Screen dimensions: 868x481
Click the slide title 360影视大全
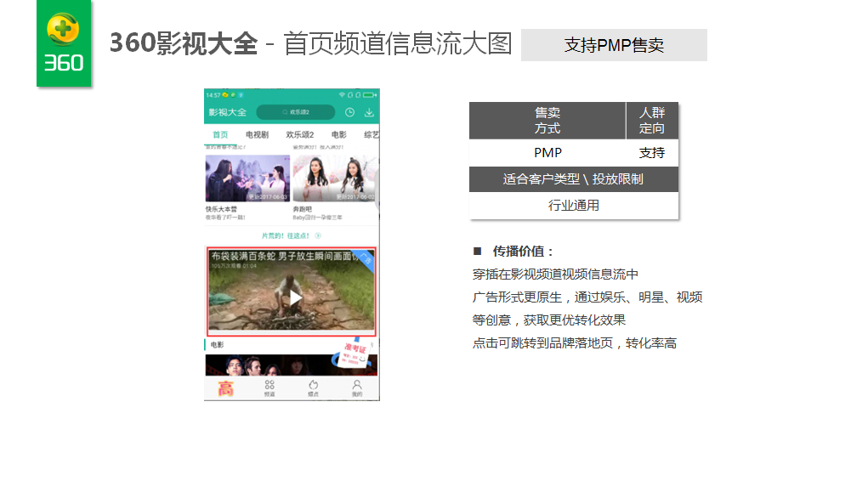[184, 43]
